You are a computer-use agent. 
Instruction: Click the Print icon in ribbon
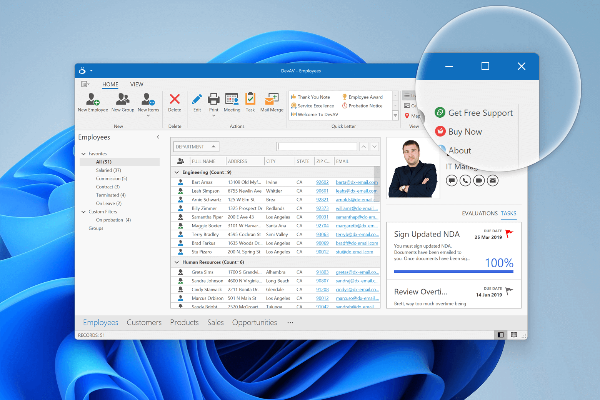tap(213, 100)
